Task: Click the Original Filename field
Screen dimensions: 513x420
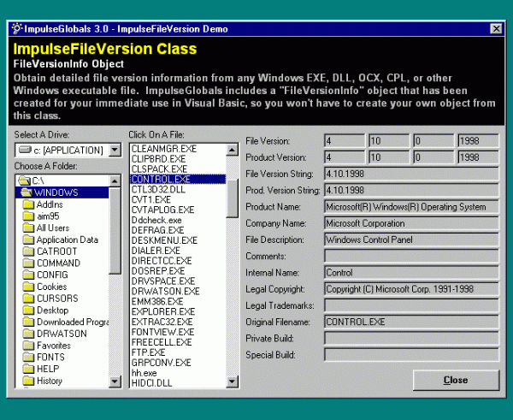Action: 411,322
